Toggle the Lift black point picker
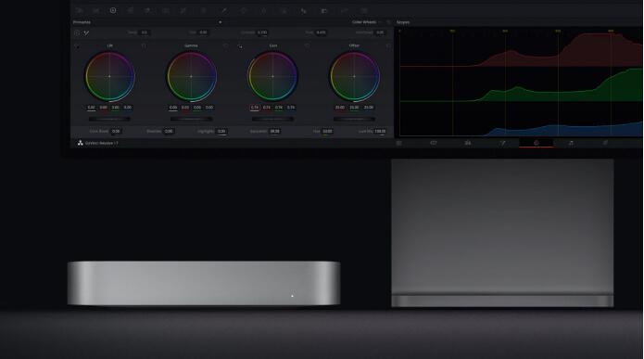The image size is (644, 359). 77,46
